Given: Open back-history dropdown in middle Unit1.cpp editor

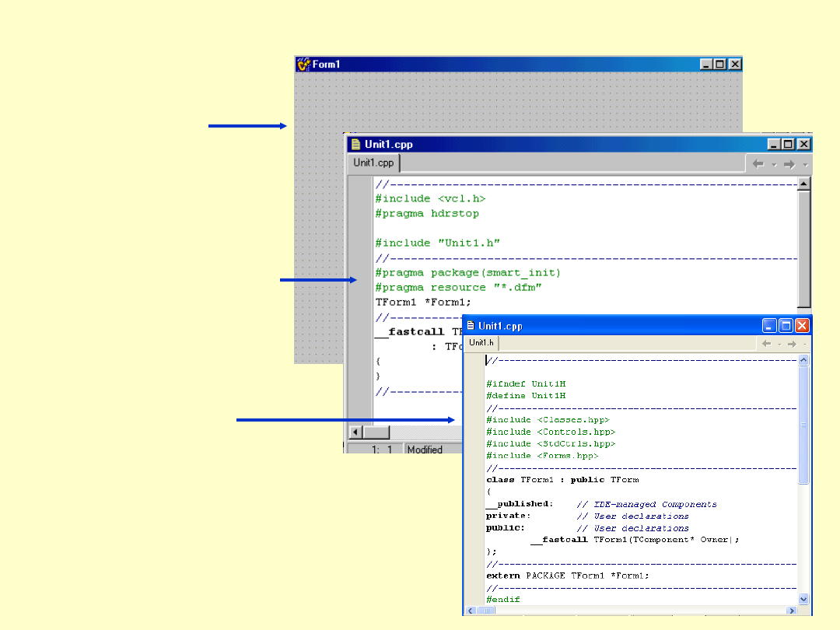Looking at the screenshot, I should point(774,165).
